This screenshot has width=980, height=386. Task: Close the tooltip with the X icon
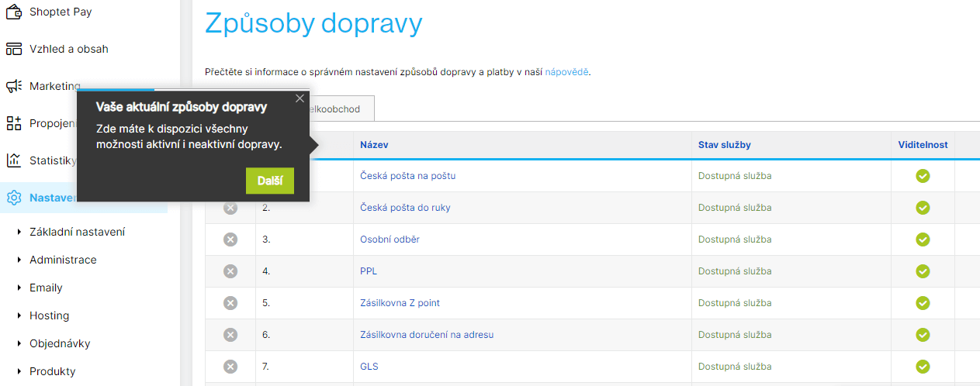tap(300, 98)
